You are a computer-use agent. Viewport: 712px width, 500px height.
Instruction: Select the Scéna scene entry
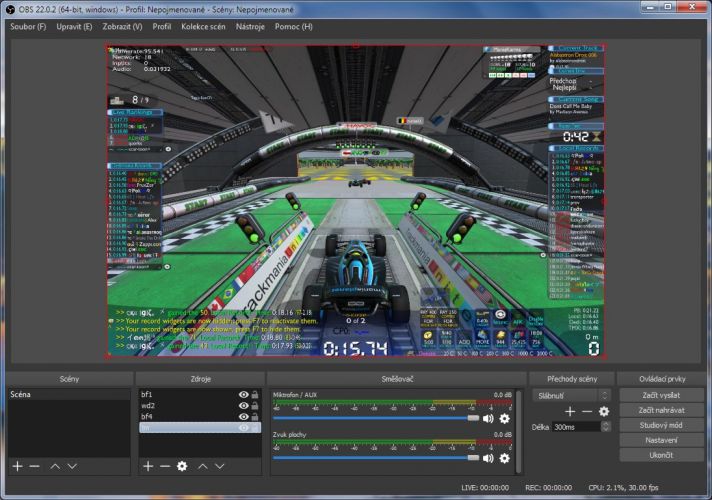point(69,394)
